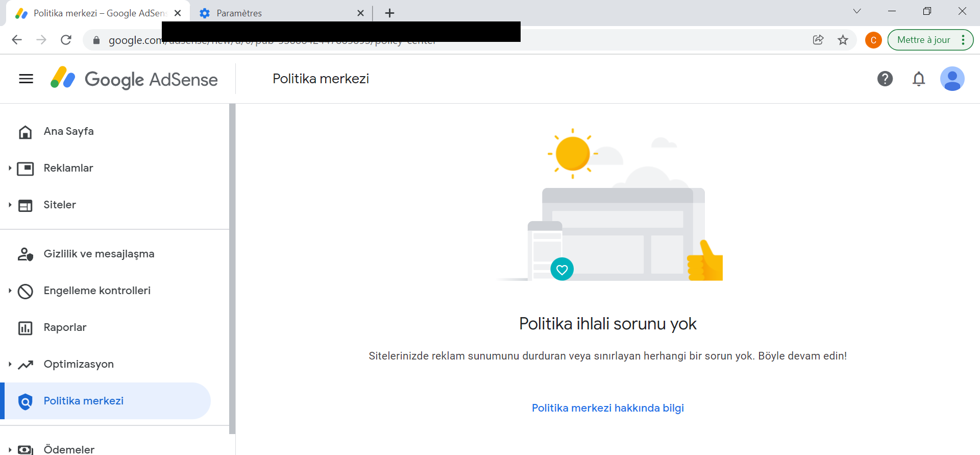Image resolution: width=980 pixels, height=455 pixels.
Task: Switch to the Politika merkezi browser tab
Action: [x=98, y=13]
